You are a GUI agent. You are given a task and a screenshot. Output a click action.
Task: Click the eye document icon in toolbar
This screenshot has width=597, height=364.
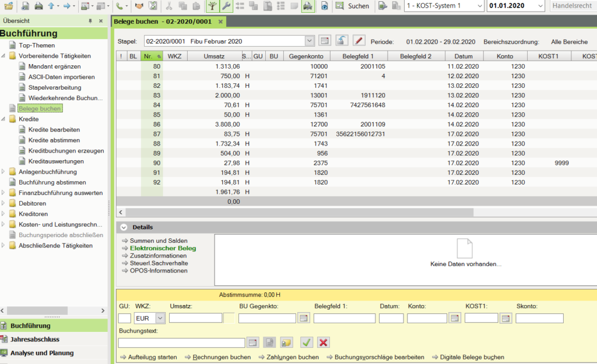324,6
